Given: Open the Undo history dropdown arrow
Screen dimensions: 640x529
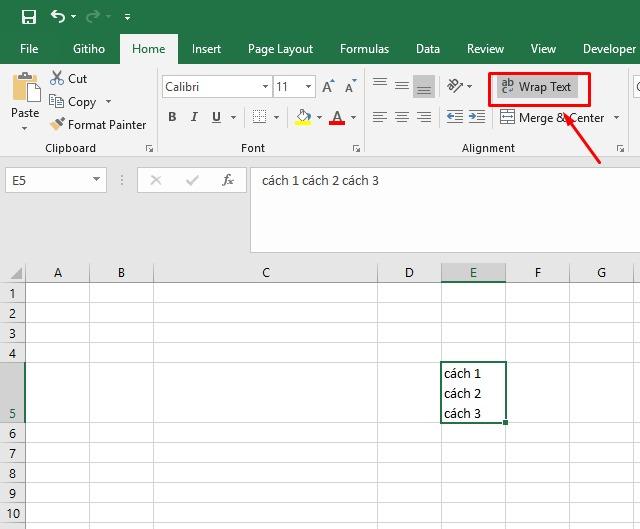Looking at the screenshot, I should pos(73,17).
